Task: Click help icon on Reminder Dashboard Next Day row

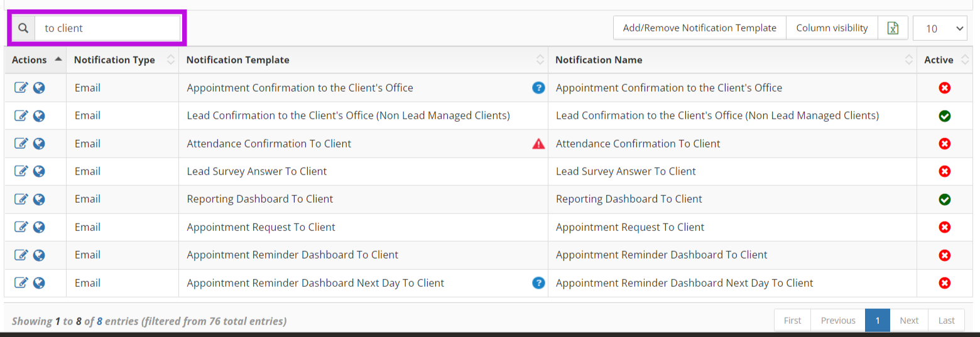Action: [x=538, y=283]
